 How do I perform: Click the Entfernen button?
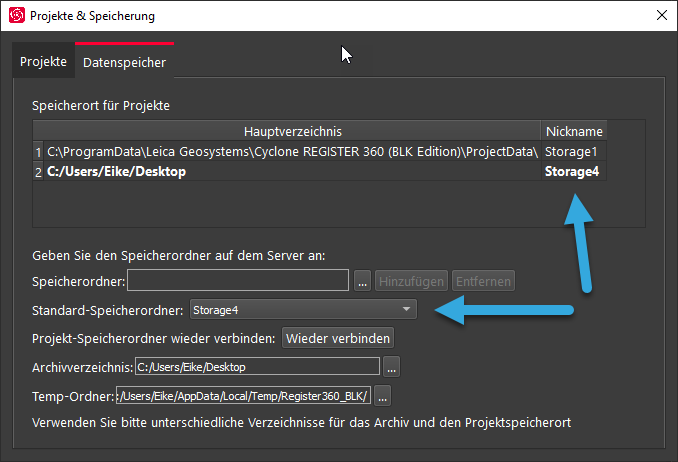pyautogui.click(x=483, y=281)
